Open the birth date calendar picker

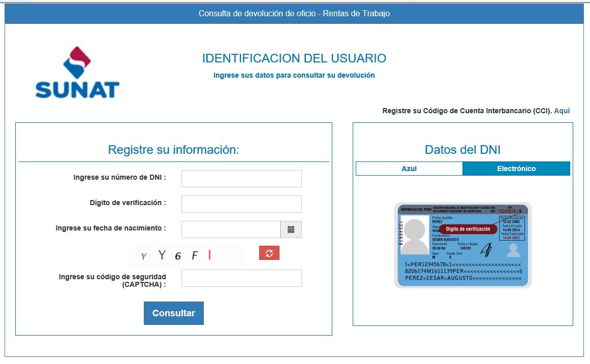tap(291, 229)
